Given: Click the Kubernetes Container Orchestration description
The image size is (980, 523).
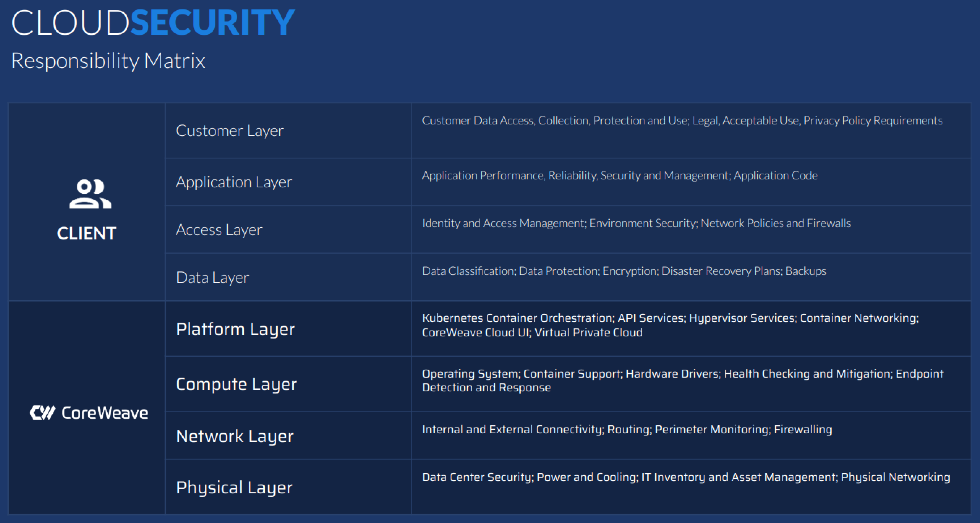Looking at the screenshot, I should [x=670, y=325].
